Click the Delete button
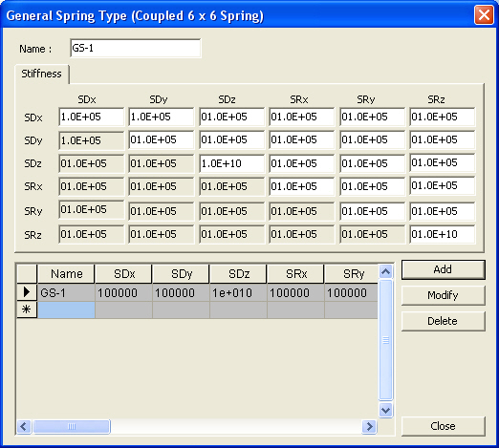This screenshot has width=499, height=448. [443, 321]
